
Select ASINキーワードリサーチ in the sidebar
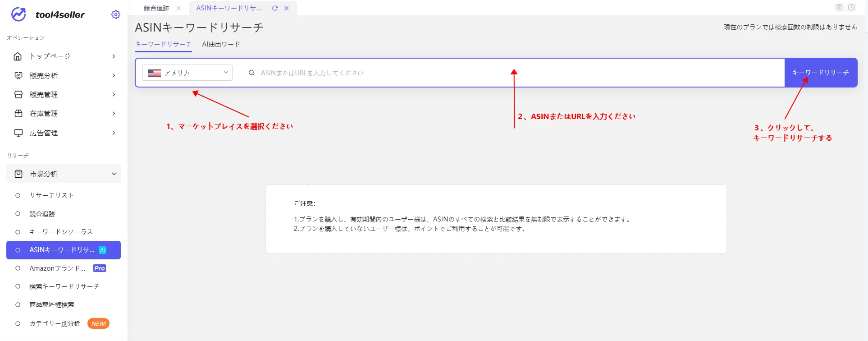pos(64,250)
